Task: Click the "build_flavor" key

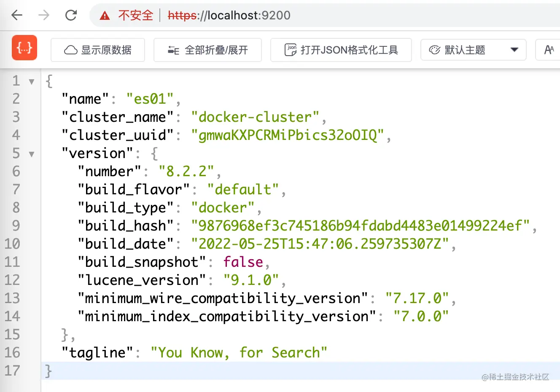Action: coord(134,190)
